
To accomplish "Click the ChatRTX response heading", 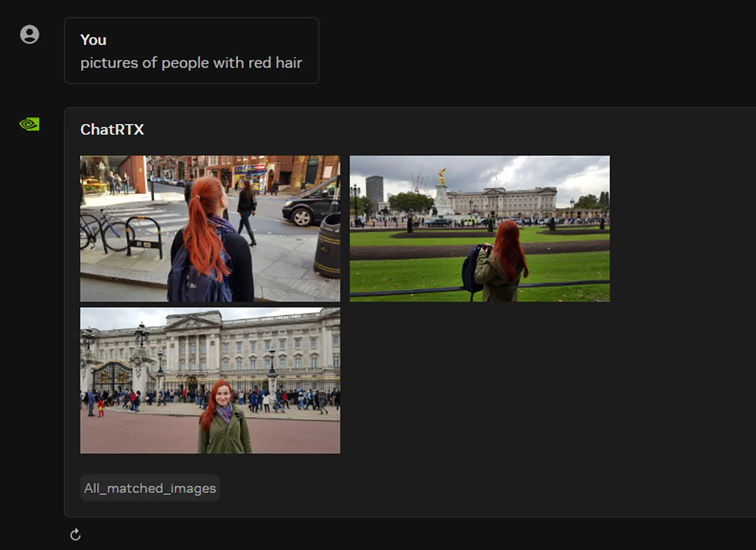I will 112,129.
